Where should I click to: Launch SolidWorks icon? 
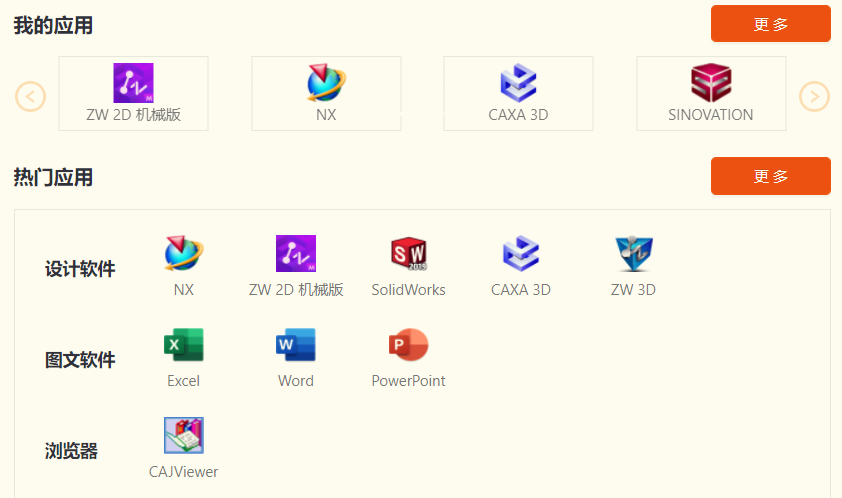(x=409, y=253)
